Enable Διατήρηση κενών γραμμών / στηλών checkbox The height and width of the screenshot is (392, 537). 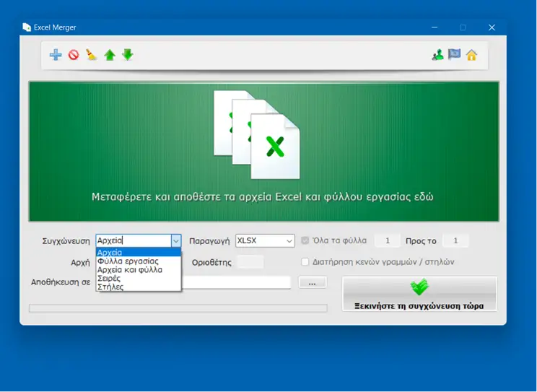[x=305, y=262]
